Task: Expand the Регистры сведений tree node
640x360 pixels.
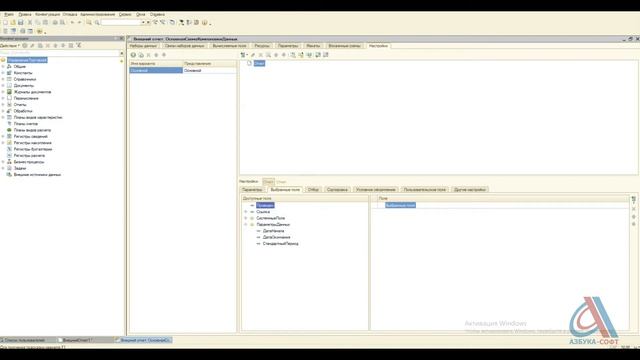Action: (3, 136)
